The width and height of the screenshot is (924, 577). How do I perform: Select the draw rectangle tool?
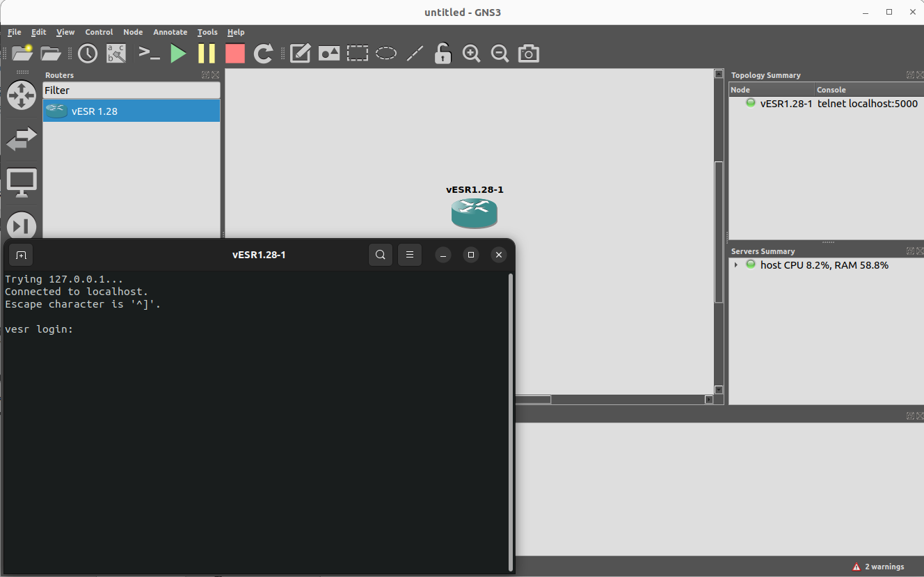pyautogui.click(x=358, y=53)
